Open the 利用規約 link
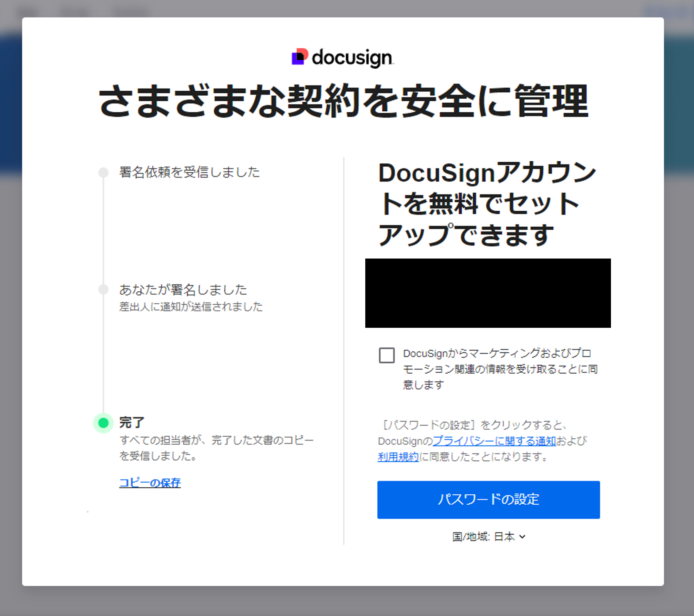This screenshot has width=694, height=616. click(398, 457)
